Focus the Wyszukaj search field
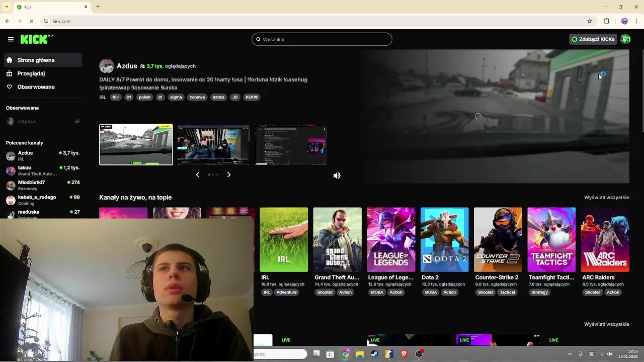The height and width of the screenshot is (362, 644). (x=322, y=39)
